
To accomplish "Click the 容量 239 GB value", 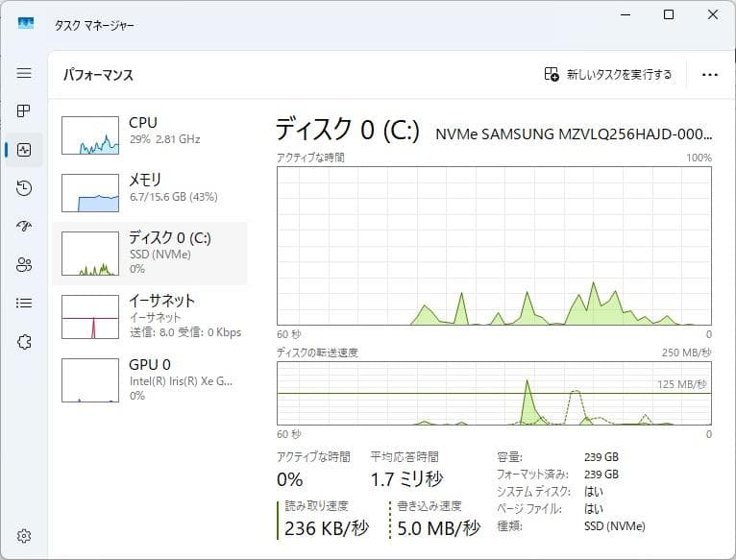I will 601,456.
